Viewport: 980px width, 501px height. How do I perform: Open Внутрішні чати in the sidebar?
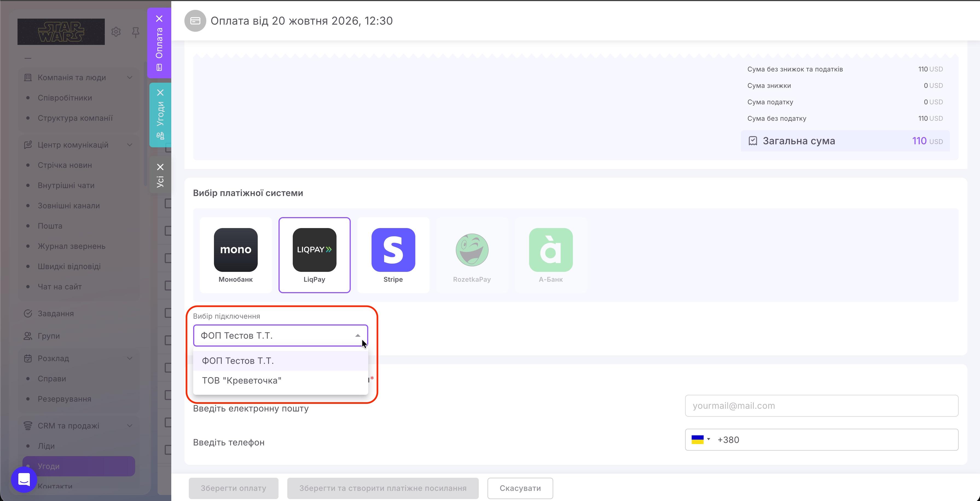click(66, 185)
